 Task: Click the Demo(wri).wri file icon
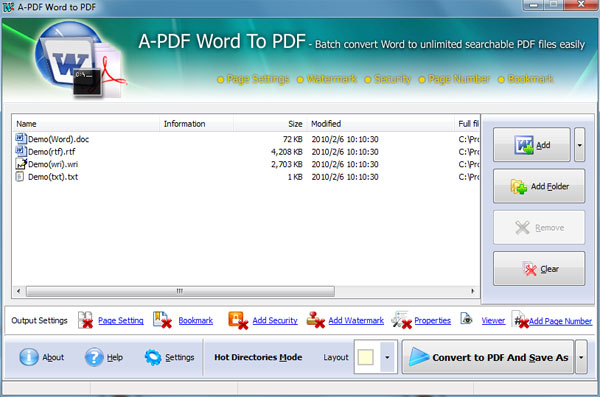(21, 163)
